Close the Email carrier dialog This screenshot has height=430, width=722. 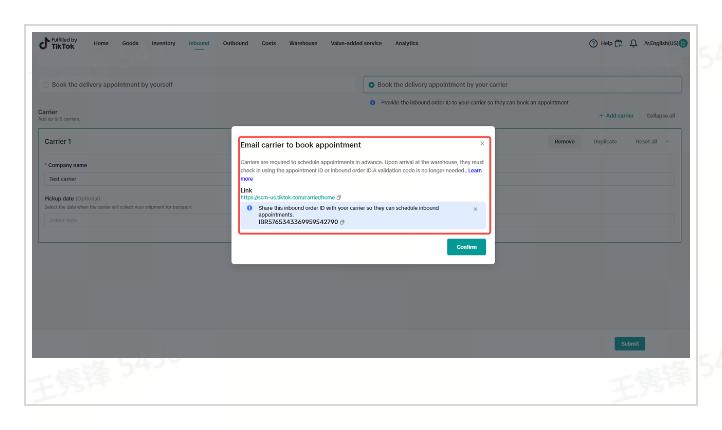482,143
